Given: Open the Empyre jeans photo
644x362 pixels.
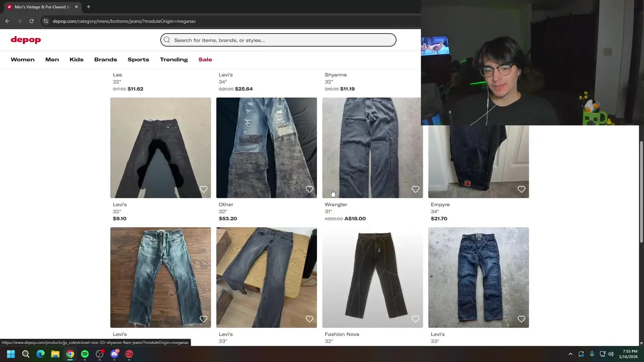Looking at the screenshot, I should pyautogui.click(x=478, y=161).
